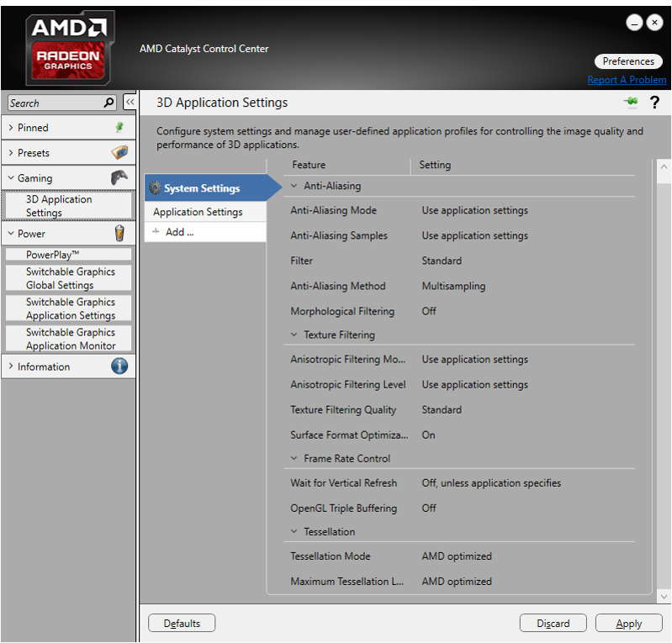Expand the Presets section
The height and width of the screenshot is (643, 672).
pyautogui.click(x=11, y=152)
